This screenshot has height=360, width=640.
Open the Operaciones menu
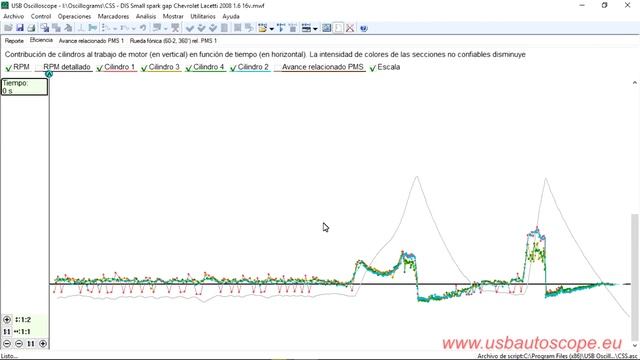[x=74, y=16]
